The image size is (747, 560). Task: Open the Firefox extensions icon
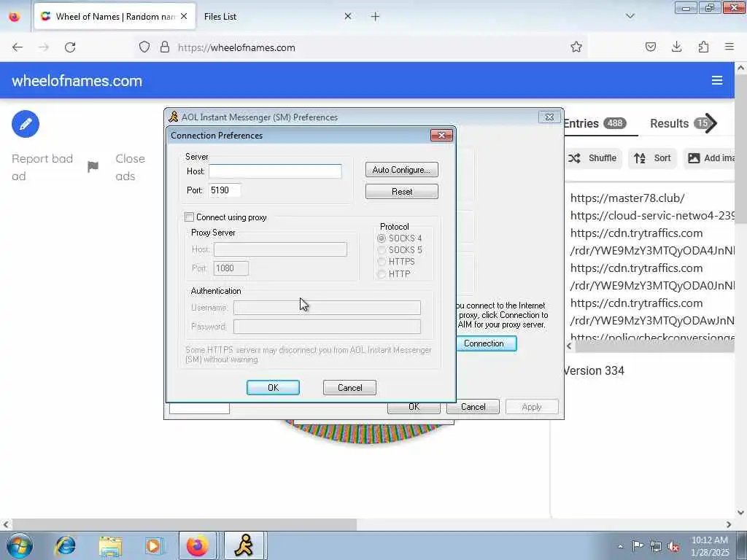click(x=703, y=47)
